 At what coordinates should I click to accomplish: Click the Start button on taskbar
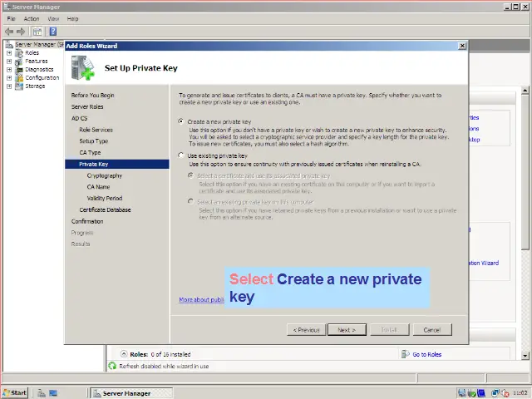click(x=15, y=393)
